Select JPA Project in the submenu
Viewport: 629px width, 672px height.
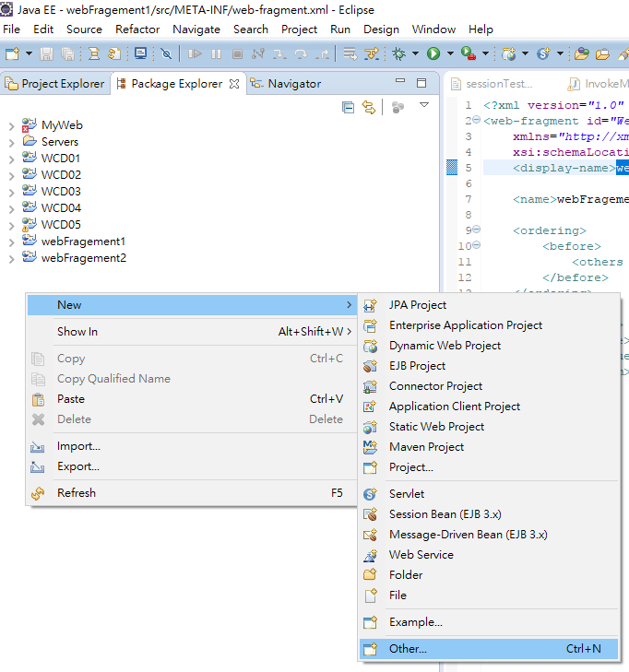tap(489, 305)
